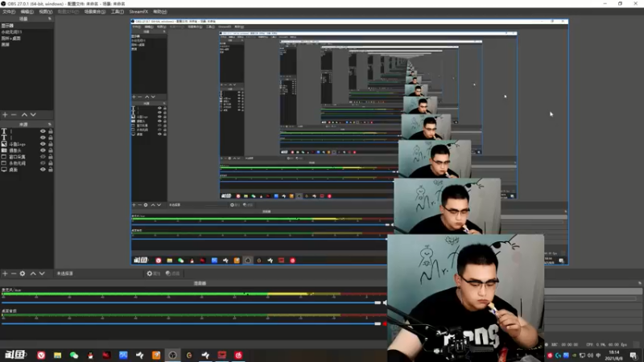
Task: Move selected source down in Sources panel
Action: click(x=42, y=274)
